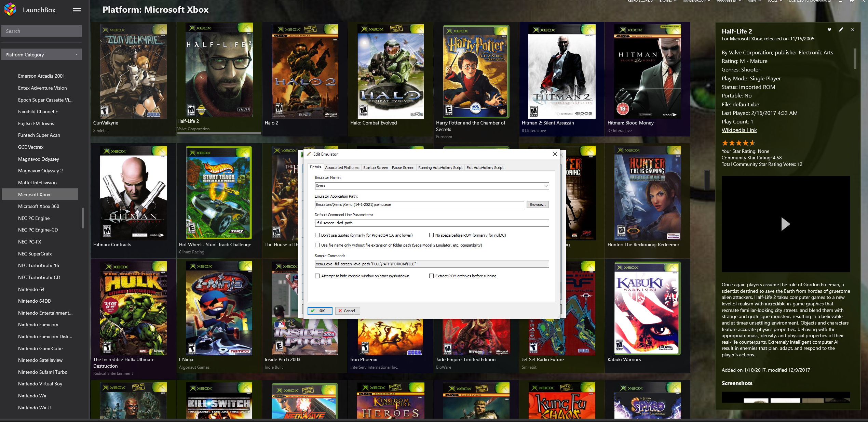Click the Sample Command field

coord(432,264)
